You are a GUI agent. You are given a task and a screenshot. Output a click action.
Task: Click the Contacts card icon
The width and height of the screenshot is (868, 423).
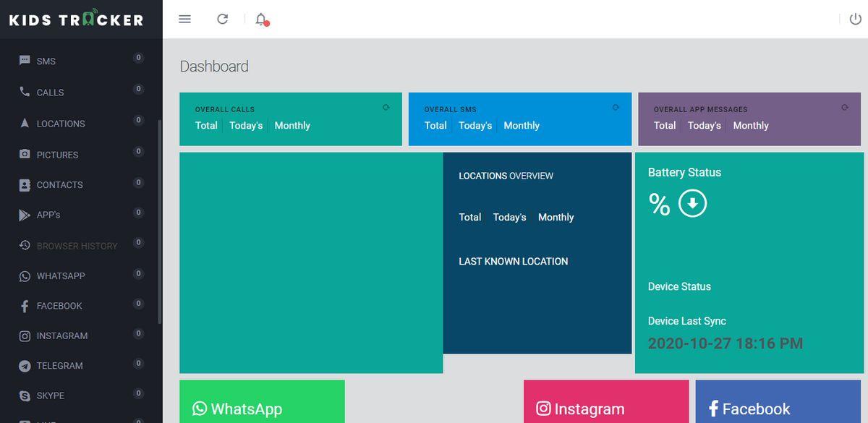pyautogui.click(x=25, y=184)
